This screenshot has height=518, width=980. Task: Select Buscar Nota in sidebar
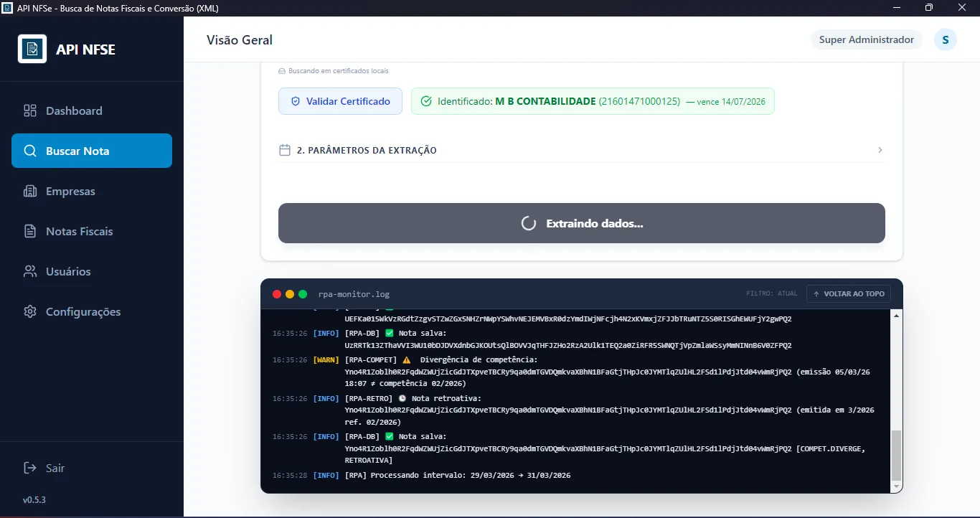tap(92, 151)
